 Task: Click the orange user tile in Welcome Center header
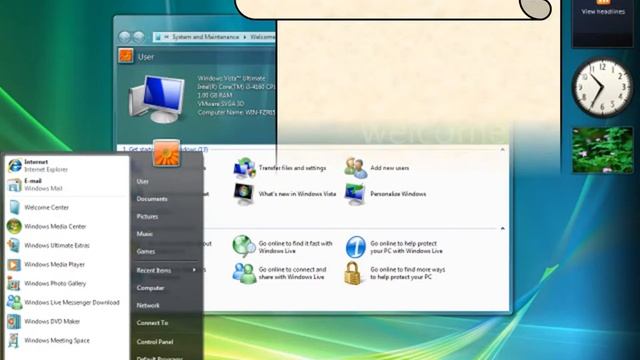[126, 56]
